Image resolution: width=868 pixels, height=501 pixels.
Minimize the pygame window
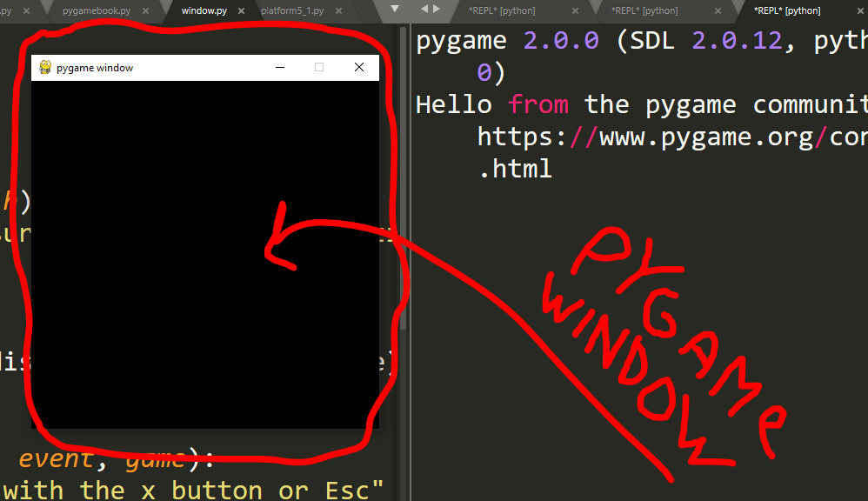[x=280, y=67]
